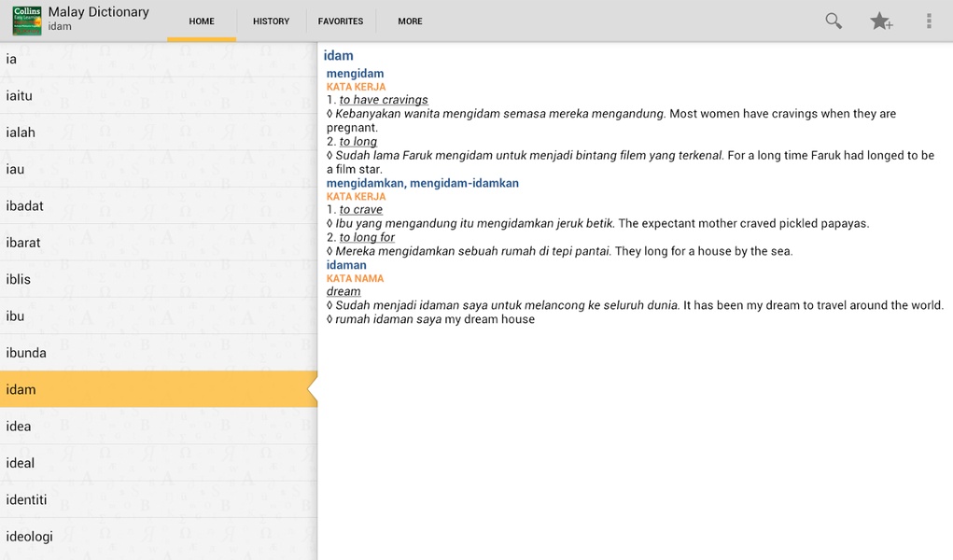Select 'iaitu' in the word list

tap(159, 95)
